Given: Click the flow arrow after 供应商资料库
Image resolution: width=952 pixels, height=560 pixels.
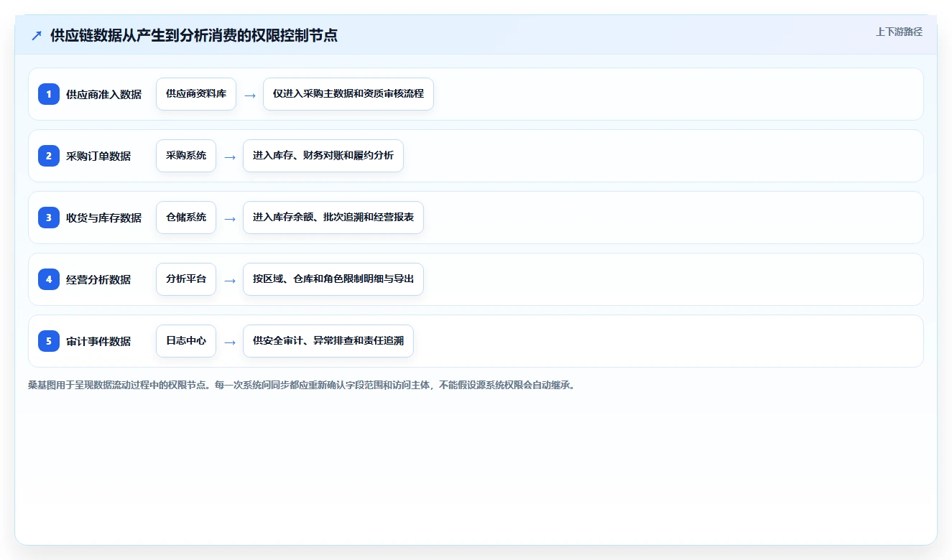Looking at the screenshot, I should 250,95.
